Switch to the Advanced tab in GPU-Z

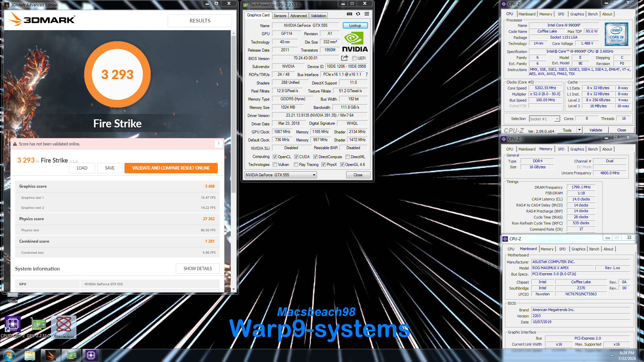[x=299, y=15]
